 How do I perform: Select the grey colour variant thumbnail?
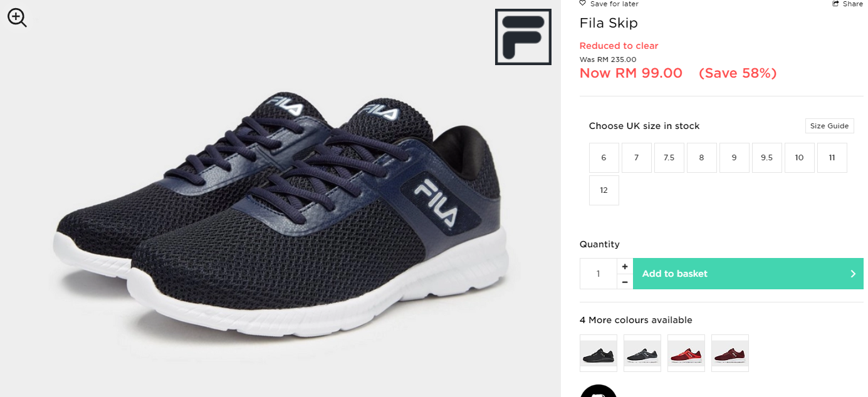[642, 353]
